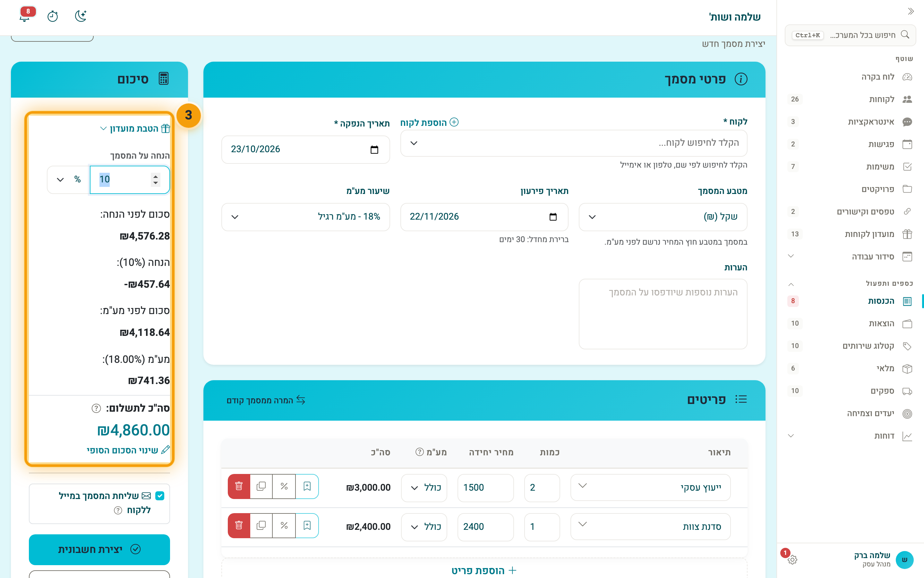This screenshot has height=578, width=924.
Task: Click יצירת חשבונית button
Action: click(99, 550)
